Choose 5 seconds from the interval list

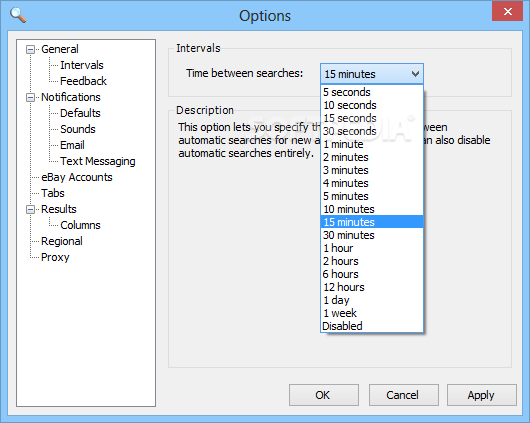coord(372,92)
